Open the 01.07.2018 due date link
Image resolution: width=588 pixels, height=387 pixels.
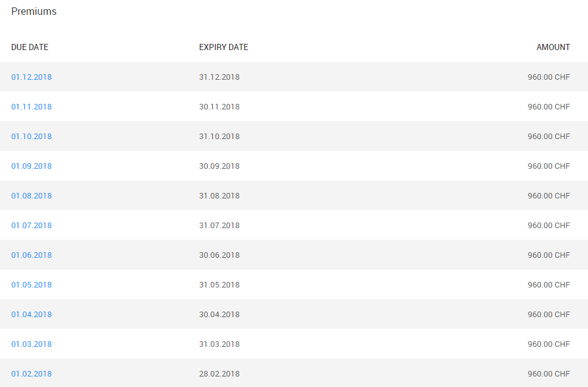[x=32, y=225]
